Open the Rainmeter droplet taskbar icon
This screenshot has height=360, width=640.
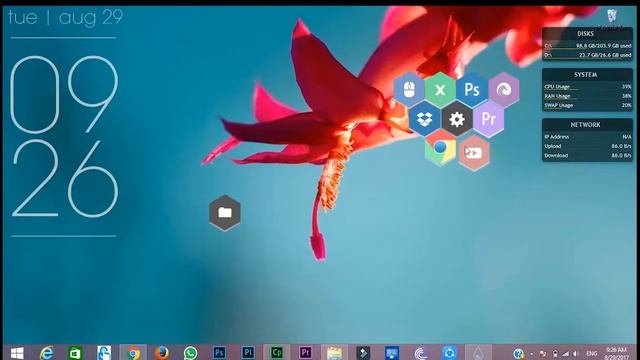coord(478,353)
